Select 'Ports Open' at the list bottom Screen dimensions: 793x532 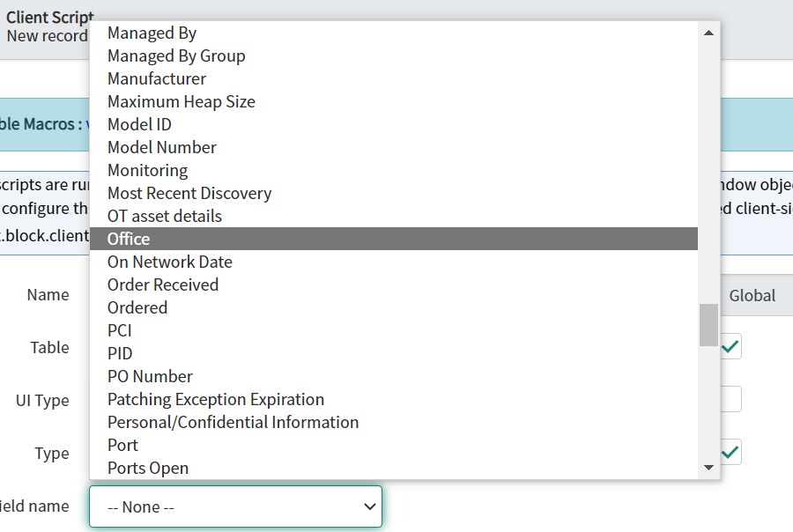tap(148, 468)
